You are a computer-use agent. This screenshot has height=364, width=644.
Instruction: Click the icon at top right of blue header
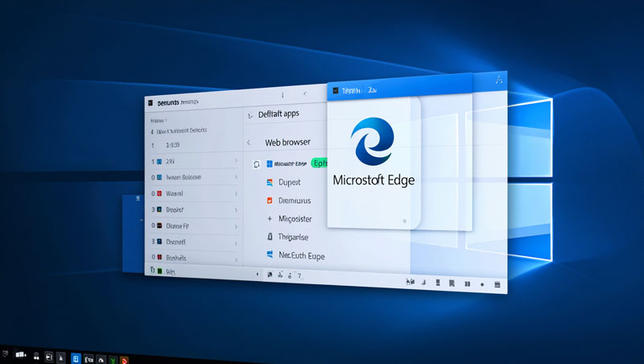point(499,80)
